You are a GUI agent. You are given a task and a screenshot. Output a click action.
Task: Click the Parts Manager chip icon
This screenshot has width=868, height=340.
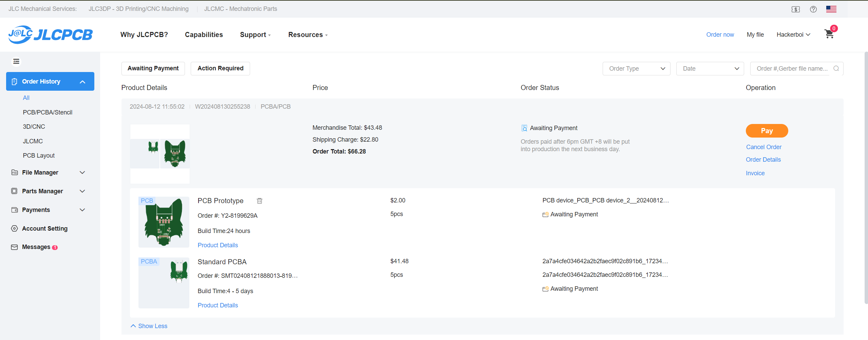coord(14,191)
